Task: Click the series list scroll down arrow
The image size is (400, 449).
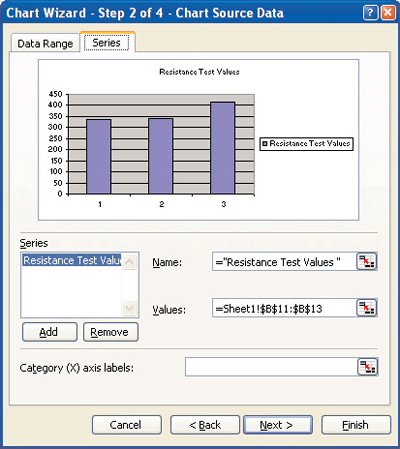Action: click(x=129, y=308)
